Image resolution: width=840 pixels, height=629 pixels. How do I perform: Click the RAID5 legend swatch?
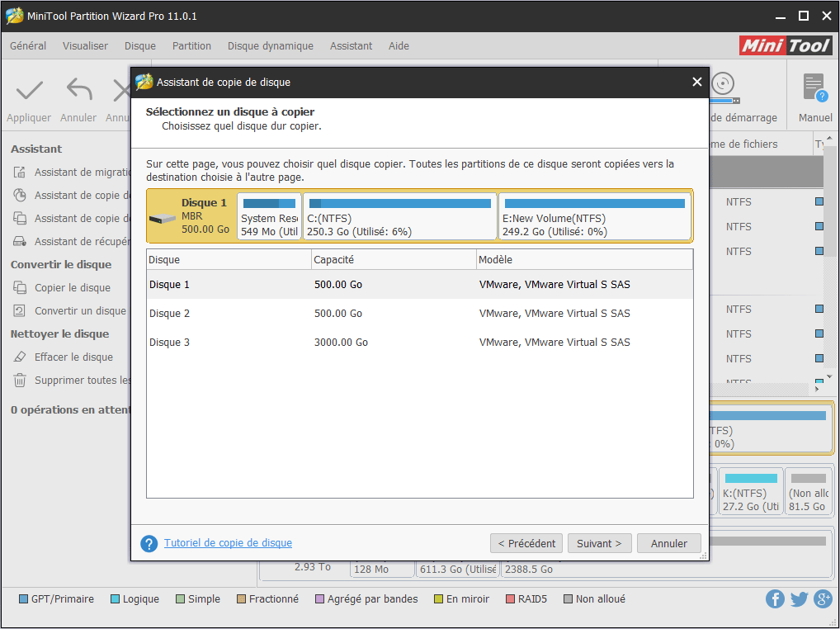click(510, 599)
